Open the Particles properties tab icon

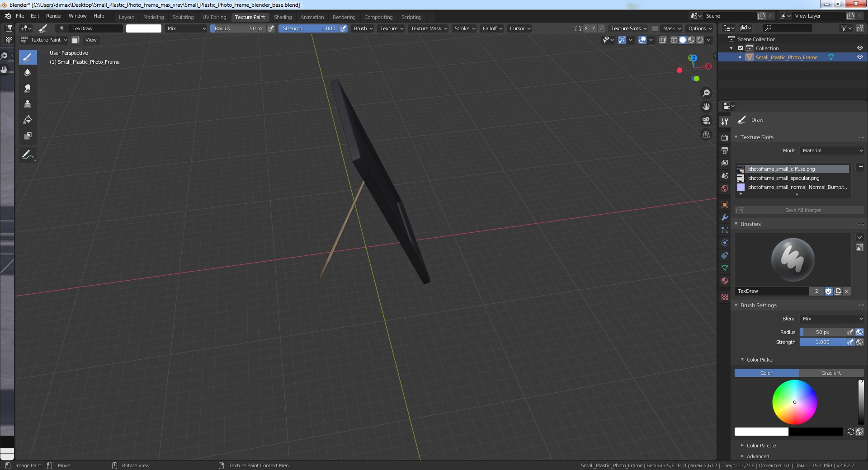725,230
